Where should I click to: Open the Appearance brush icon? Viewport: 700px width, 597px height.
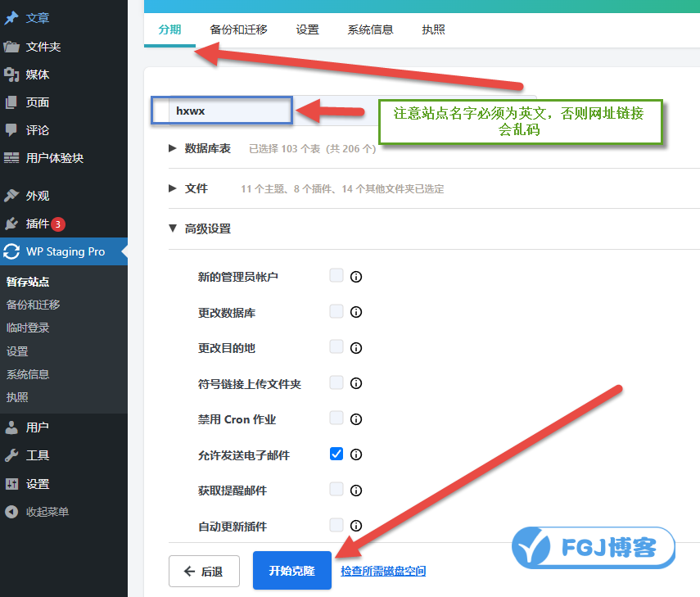click(x=11, y=196)
